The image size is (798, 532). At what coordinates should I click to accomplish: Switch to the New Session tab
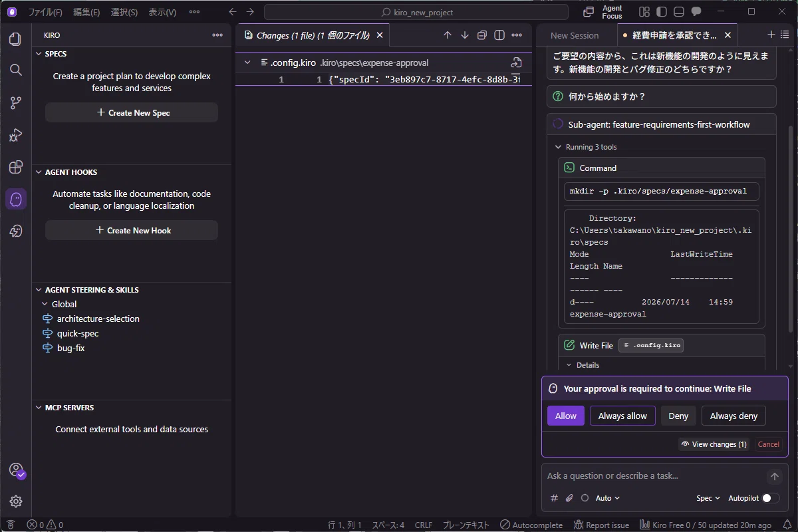click(575, 35)
